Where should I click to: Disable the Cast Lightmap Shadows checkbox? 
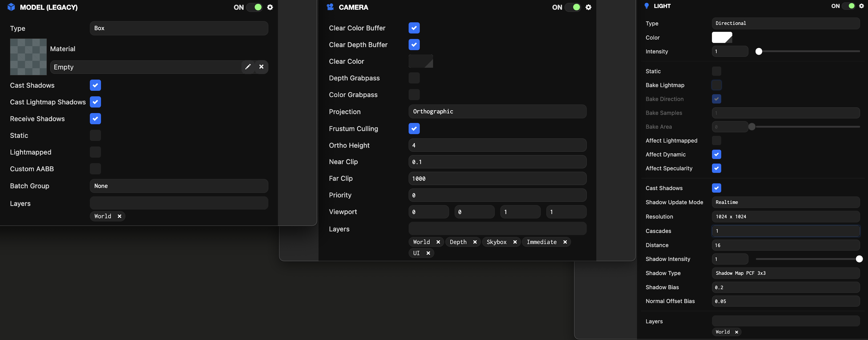point(95,102)
